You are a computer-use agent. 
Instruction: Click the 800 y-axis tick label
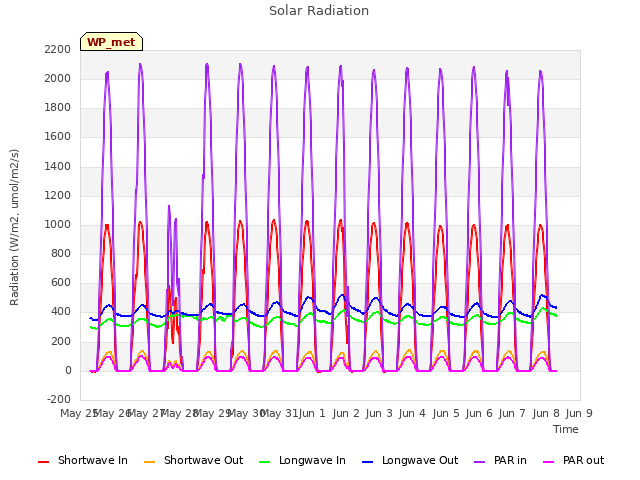click(x=61, y=253)
